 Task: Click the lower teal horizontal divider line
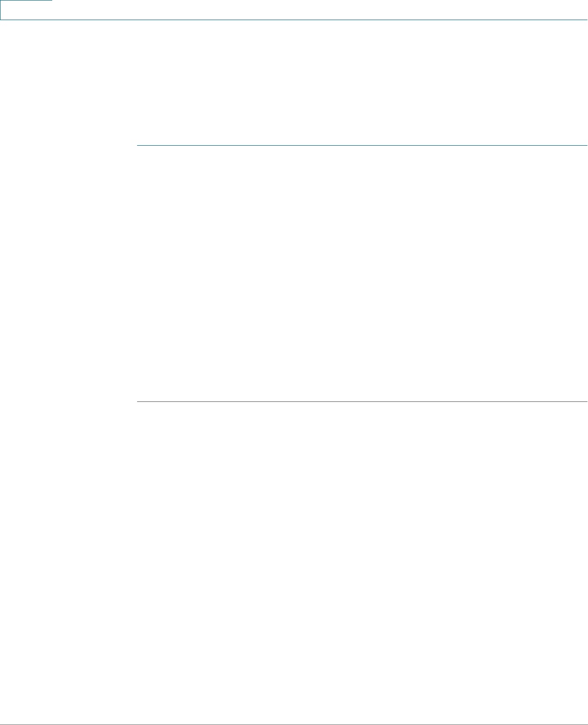coord(362,402)
